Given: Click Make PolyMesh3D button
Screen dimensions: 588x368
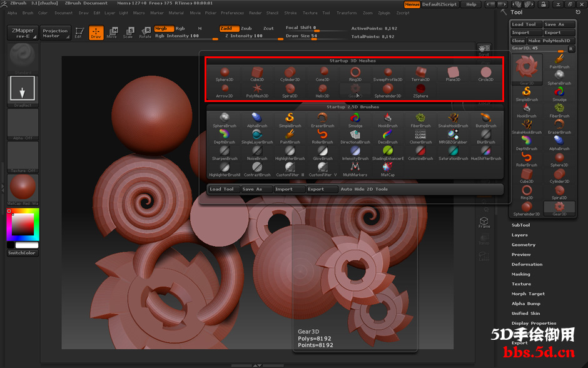Looking at the screenshot, I should tap(551, 41).
